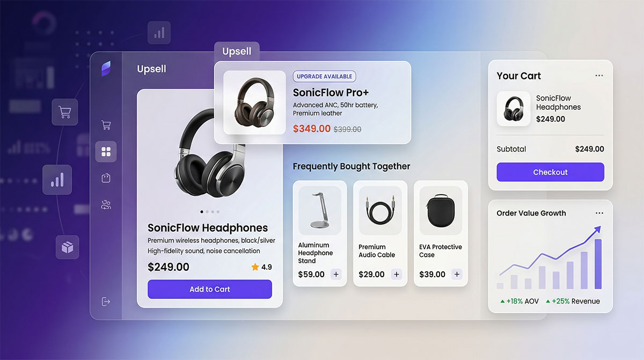The image size is (644, 360).
Task: Open the cart icon in the sidebar
Action: [x=106, y=125]
